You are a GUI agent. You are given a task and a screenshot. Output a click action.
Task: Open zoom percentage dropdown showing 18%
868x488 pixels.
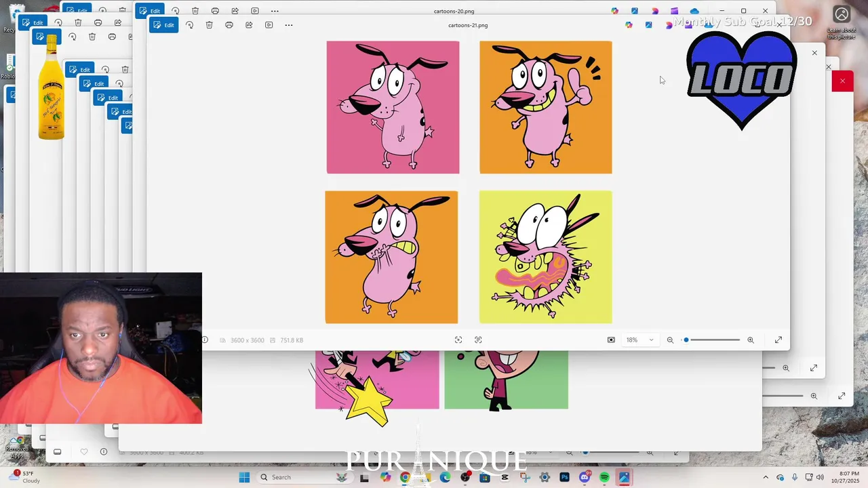[639, 340]
